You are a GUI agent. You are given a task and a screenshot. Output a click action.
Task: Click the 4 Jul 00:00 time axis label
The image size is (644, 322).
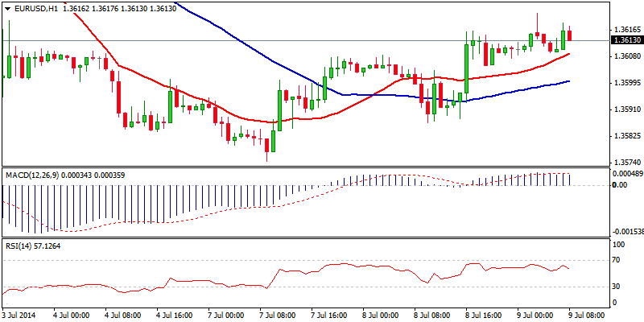(x=71, y=316)
